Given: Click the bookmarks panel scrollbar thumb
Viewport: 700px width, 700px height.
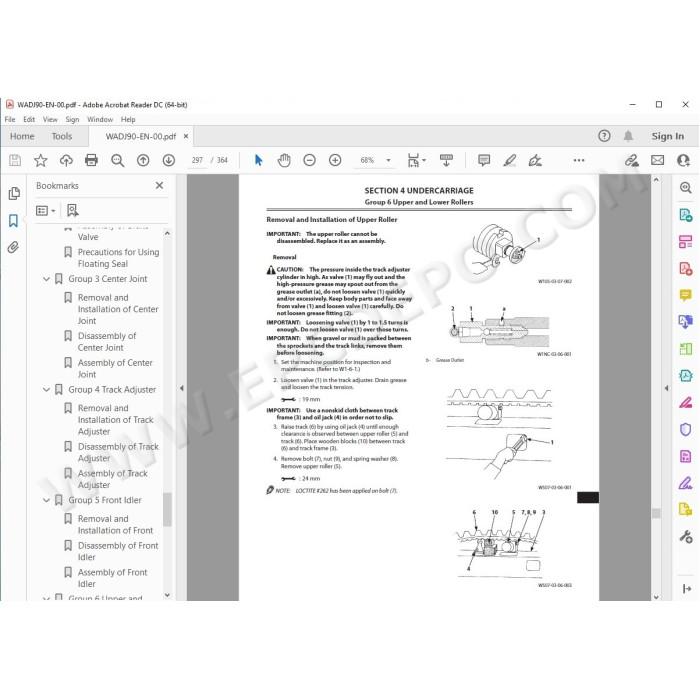Looking at the screenshot, I should click(x=167, y=510).
